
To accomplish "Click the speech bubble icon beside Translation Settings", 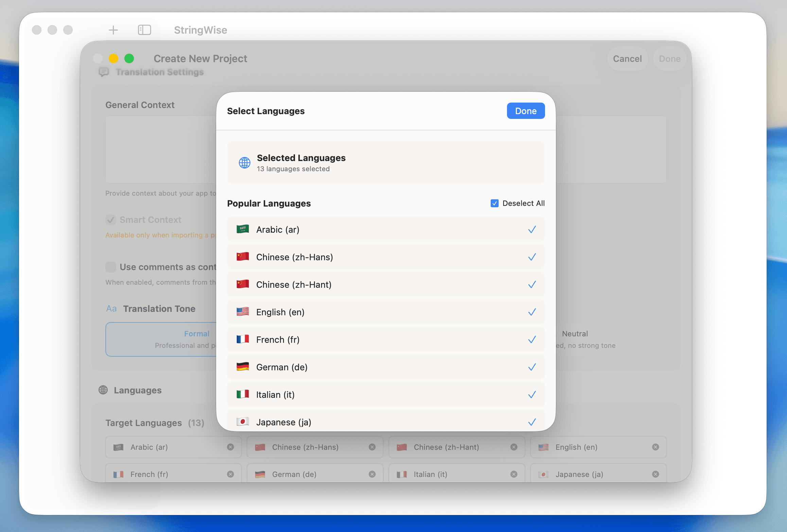I will click(104, 72).
